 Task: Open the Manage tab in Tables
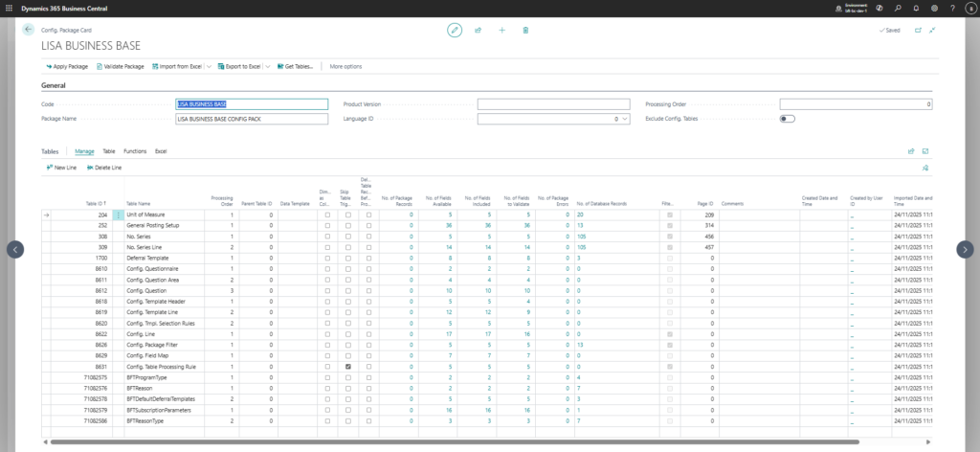[x=84, y=151]
